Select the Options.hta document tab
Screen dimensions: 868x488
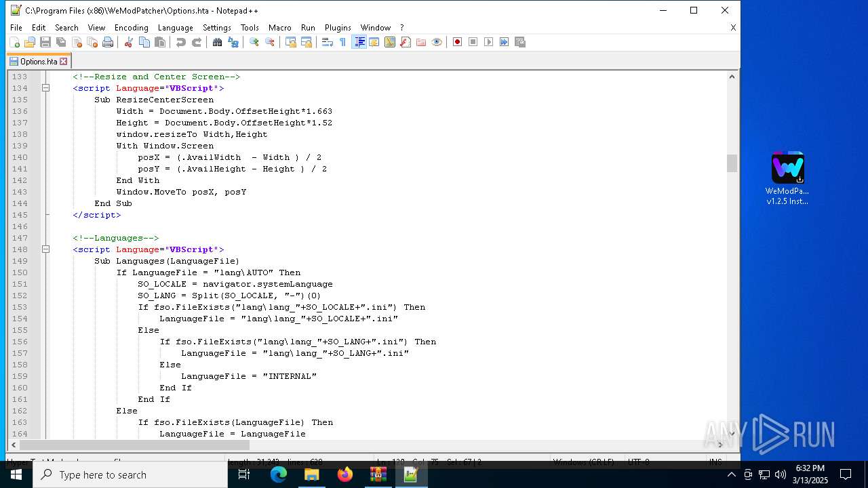point(39,61)
